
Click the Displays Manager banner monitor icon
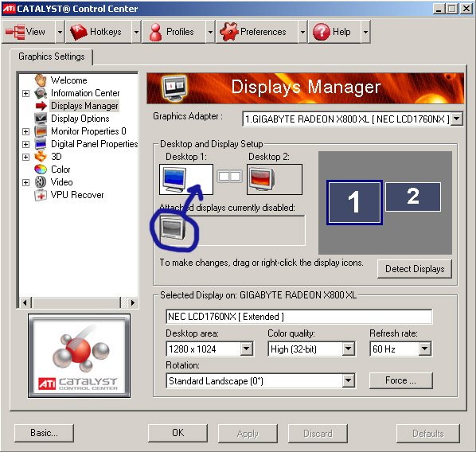coord(174,88)
